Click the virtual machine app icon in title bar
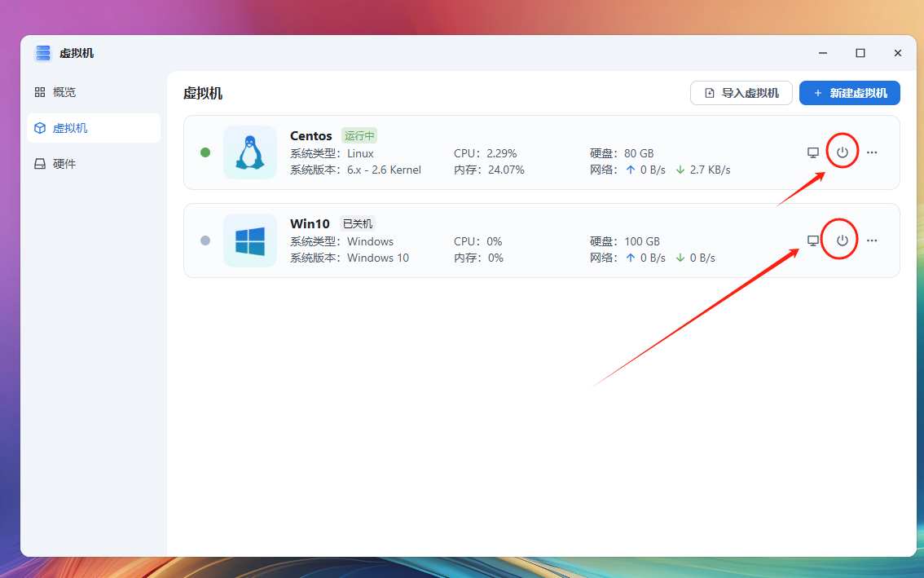The height and width of the screenshot is (578, 924). 42,53
